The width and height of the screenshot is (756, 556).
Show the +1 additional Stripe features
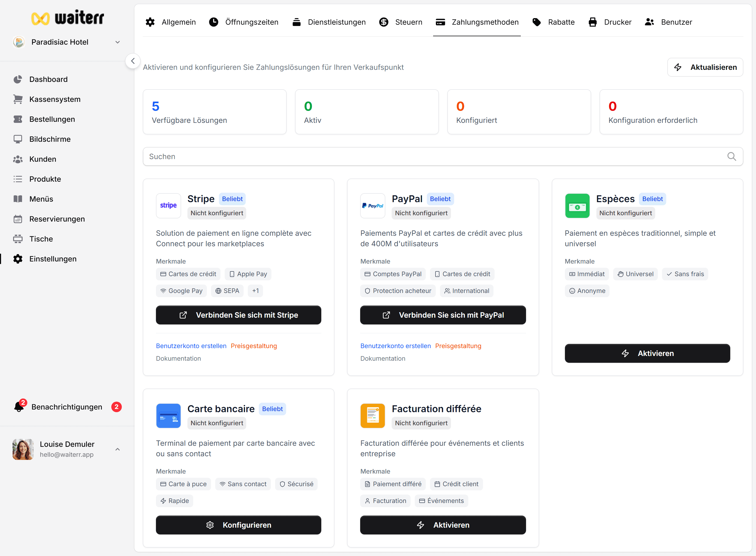(255, 291)
